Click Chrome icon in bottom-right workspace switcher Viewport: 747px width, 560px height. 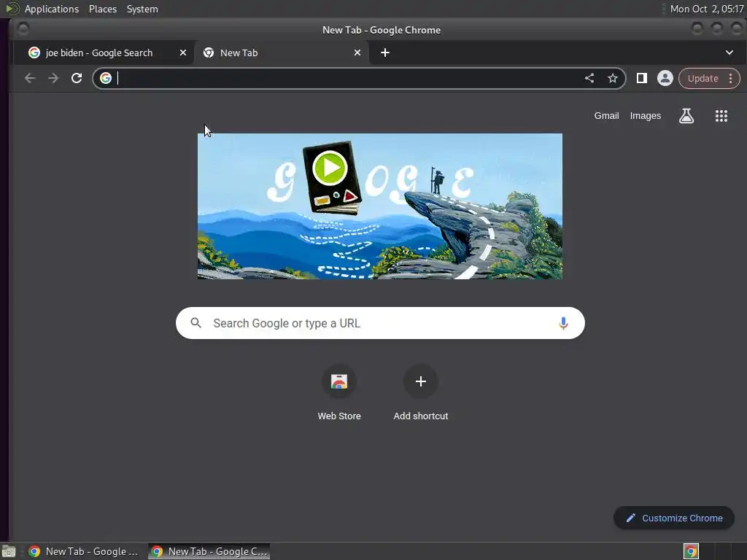pyautogui.click(x=691, y=551)
